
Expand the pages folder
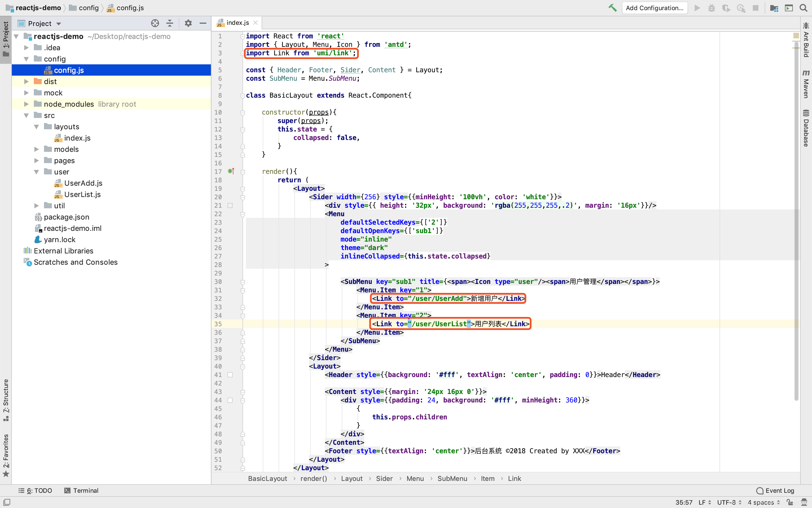[x=36, y=161]
